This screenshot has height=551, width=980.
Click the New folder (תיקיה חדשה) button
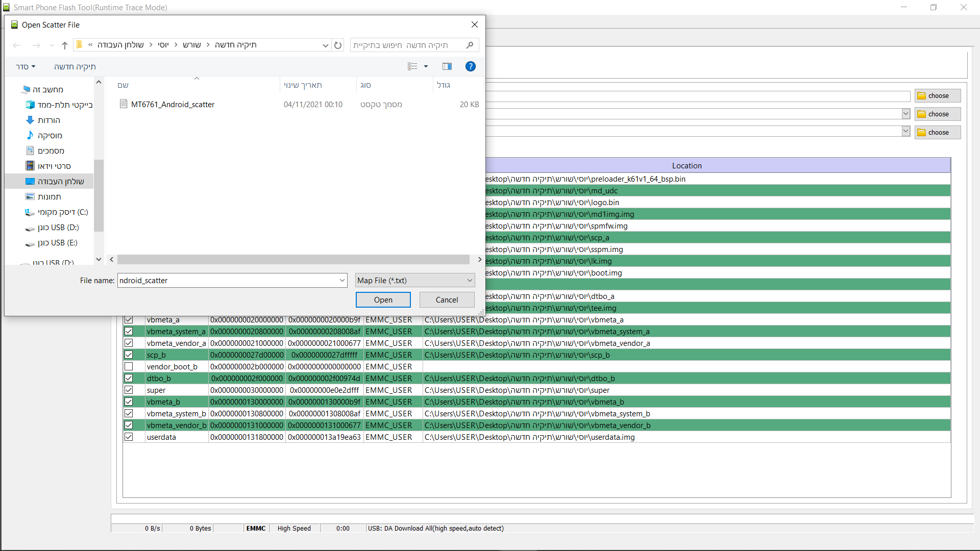point(75,67)
